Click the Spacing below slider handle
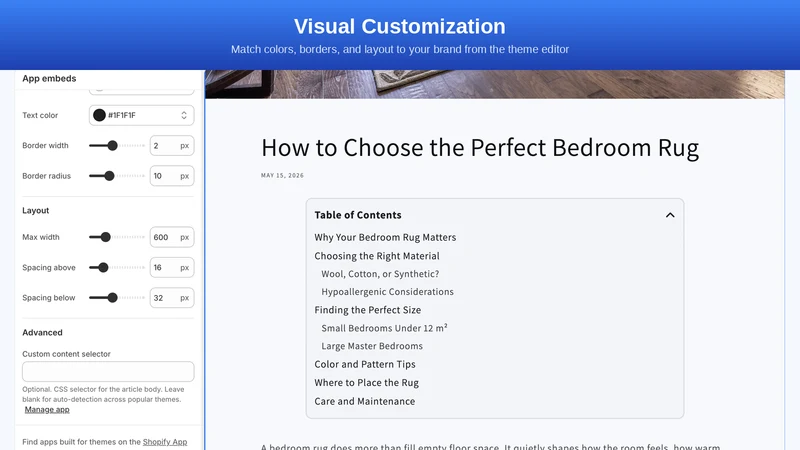The width and height of the screenshot is (800, 450). tap(112, 298)
